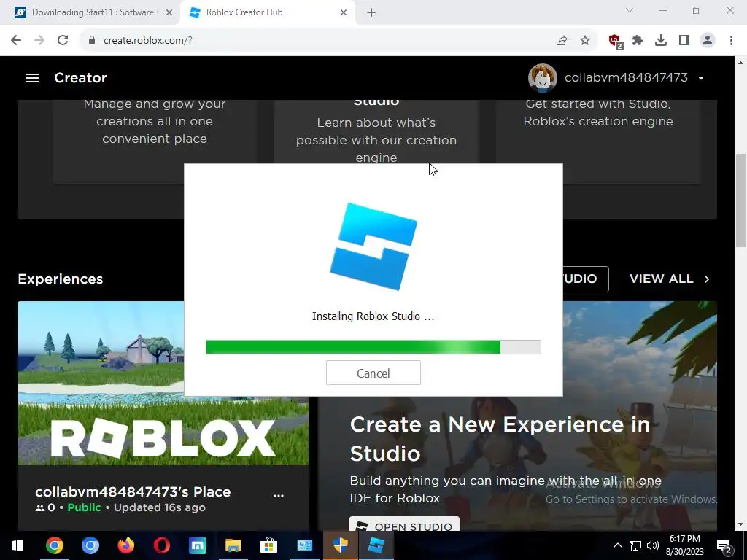This screenshot has width=747, height=560.
Task: Open the uBlock Origin extension
Action: [616, 42]
